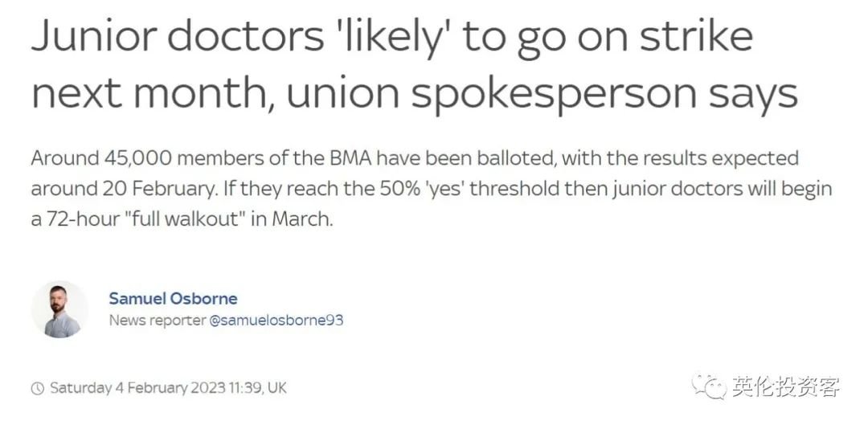Image resolution: width=868 pixels, height=425 pixels.
Task: Click the 'News reporter' label under author name
Action: (x=158, y=321)
